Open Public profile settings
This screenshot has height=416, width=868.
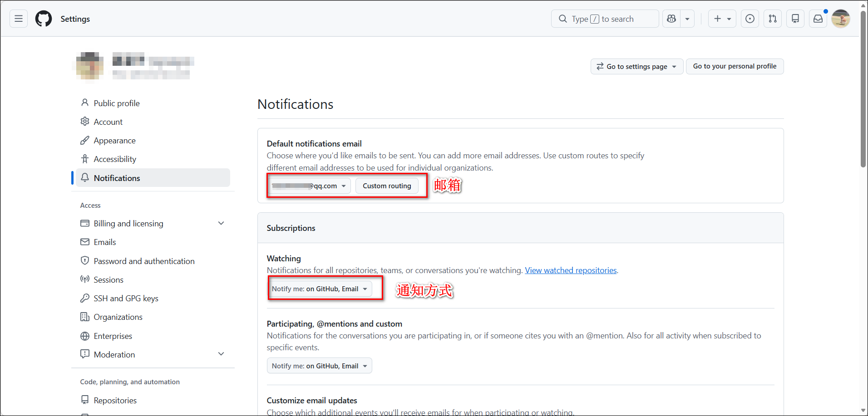click(x=117, y=103)
